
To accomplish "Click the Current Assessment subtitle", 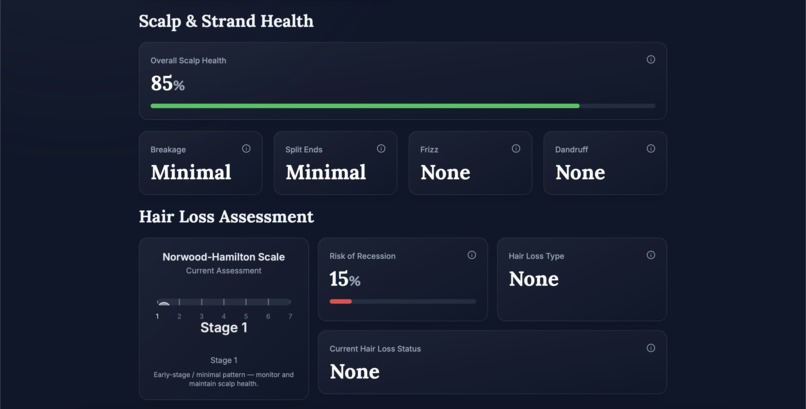I will click(x=224, y=271).
